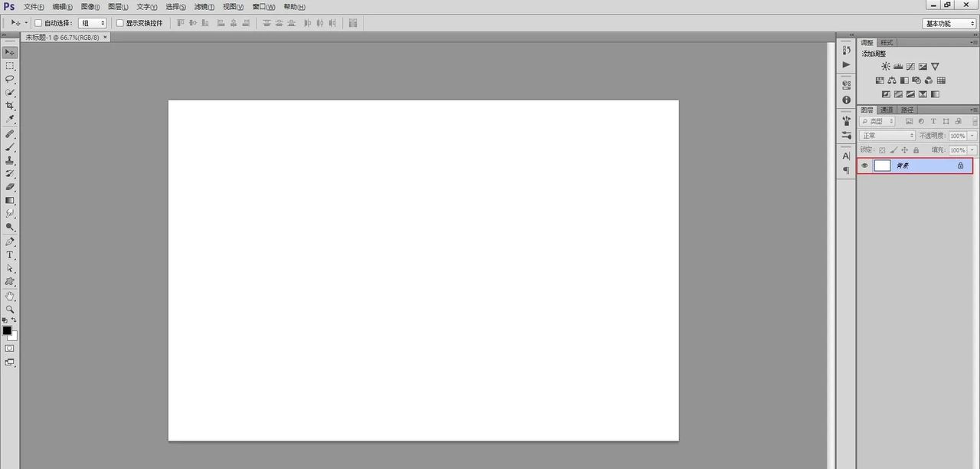Open the Layers panel flyout menu
This screenshot has width=980, height=469.
click(974, 110)
